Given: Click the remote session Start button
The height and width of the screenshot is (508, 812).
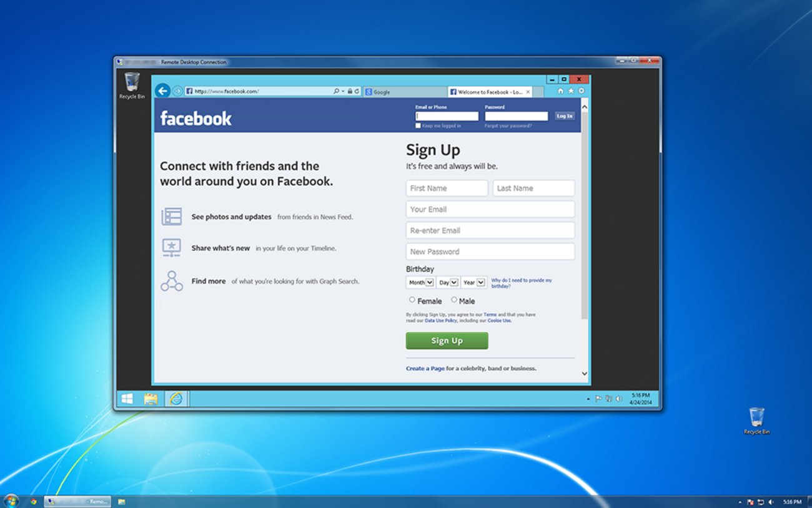Looking at the screenshot, I should 127,399.
